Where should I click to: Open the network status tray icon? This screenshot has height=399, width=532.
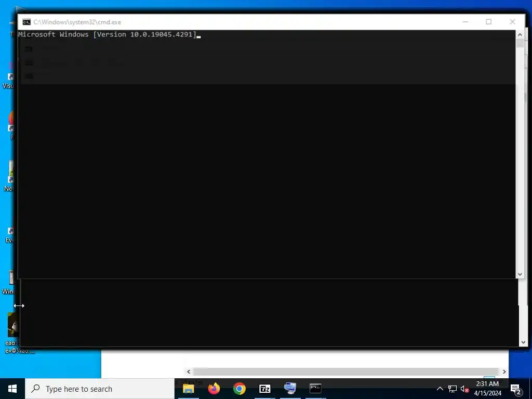(453, 389)
